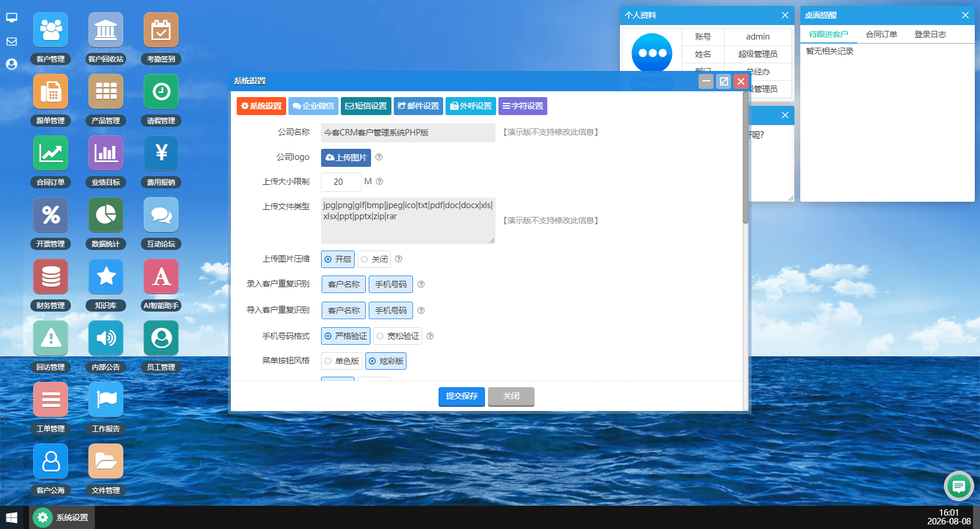Select 严格验证 phone format
This screenshot has height=529, width=980.
345,336
